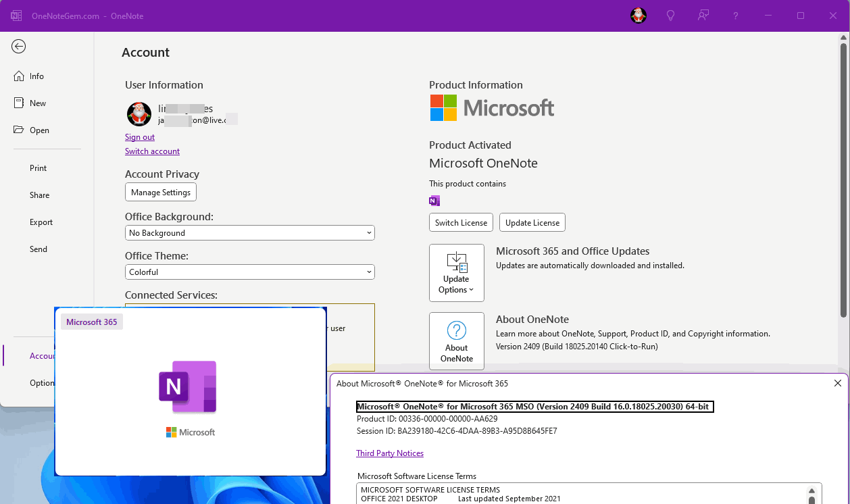Open the Office Background dropdown
Image resolution: width=850 pixels, height=504 pixels.
(250, 233)
